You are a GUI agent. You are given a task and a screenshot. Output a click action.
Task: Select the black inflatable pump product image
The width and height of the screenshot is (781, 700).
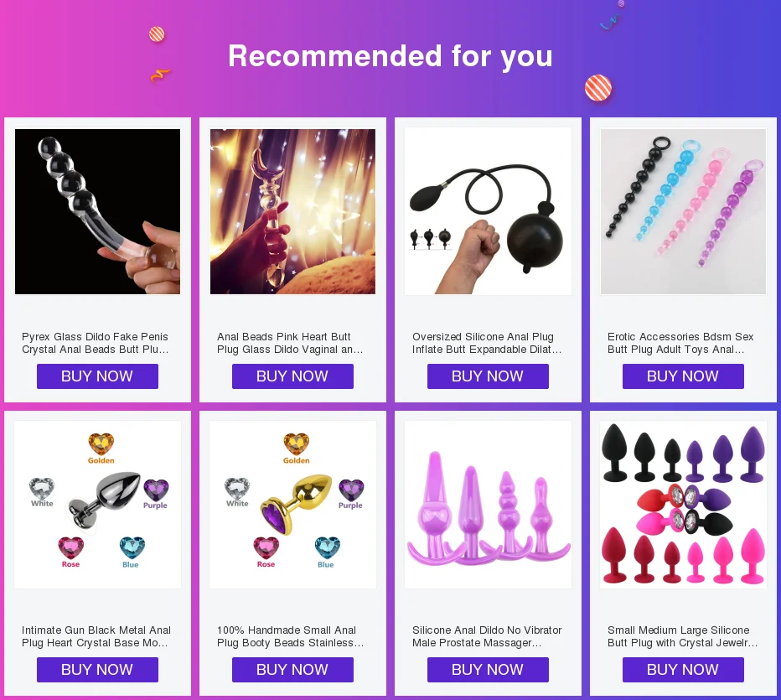[x=488, y=211]
